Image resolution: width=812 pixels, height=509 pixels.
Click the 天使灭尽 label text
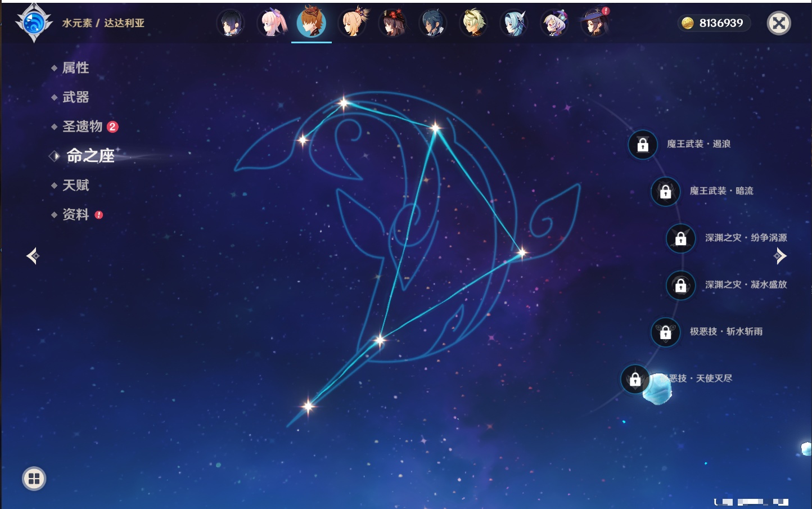[x=714, y=379]
